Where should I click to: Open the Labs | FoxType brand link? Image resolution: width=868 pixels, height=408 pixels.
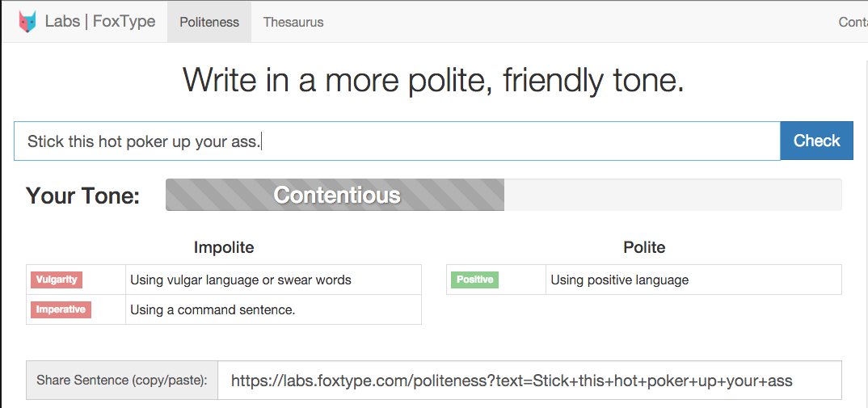pyautogui.click(x=100, y=22)
